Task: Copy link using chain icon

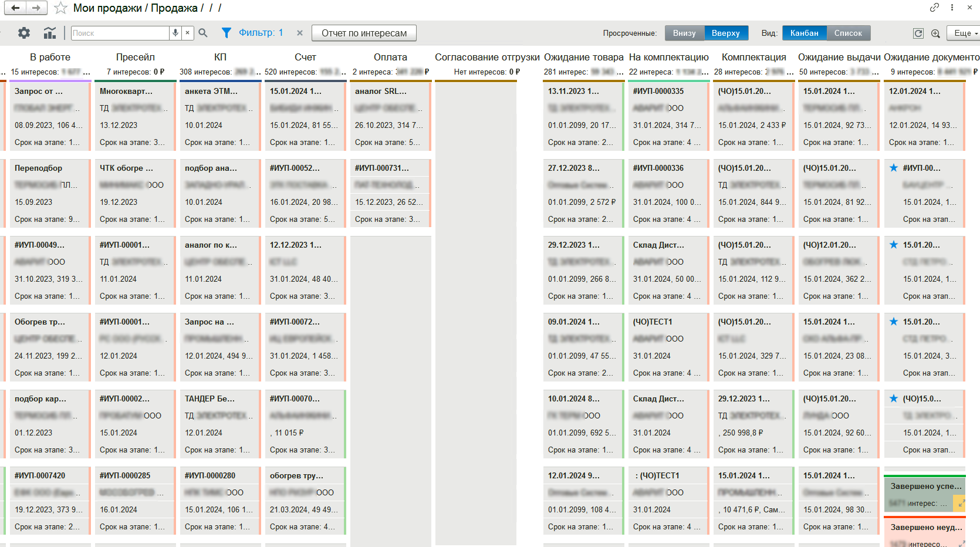Action: pyautogui.click(x=934, y=8)
